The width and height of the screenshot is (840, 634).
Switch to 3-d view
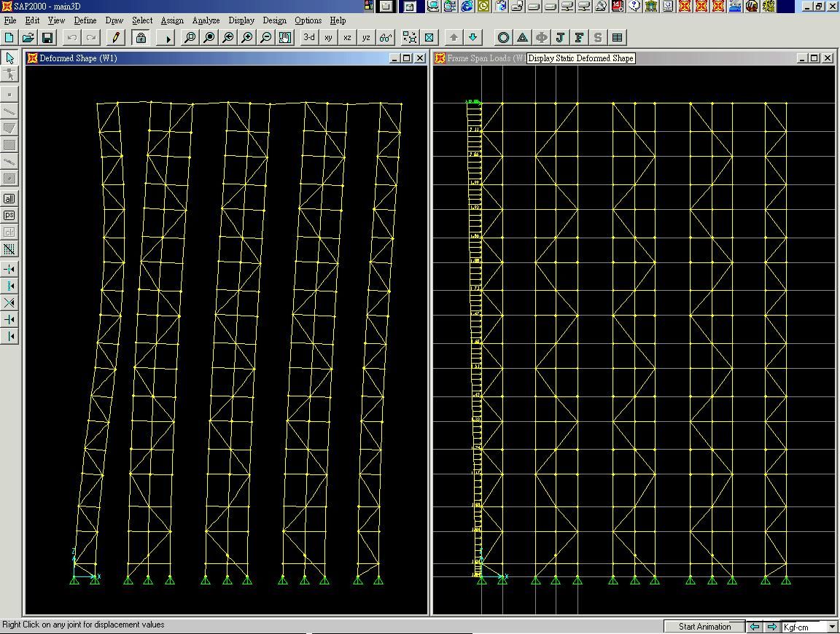(x=309, y=37)
